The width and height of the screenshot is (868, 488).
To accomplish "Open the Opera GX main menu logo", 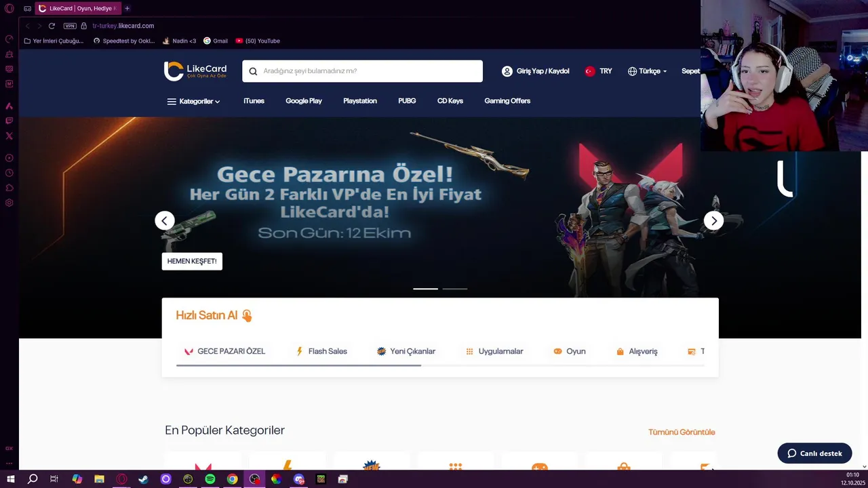I will (x=9, y=9).
